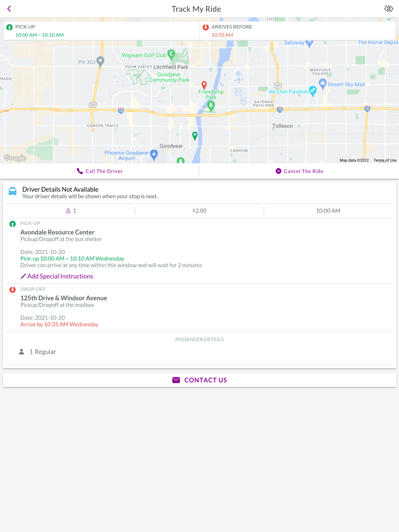Click the red drop-off icon beside 125th Drive
Viewport: 399px width, 532px height.
12,290
